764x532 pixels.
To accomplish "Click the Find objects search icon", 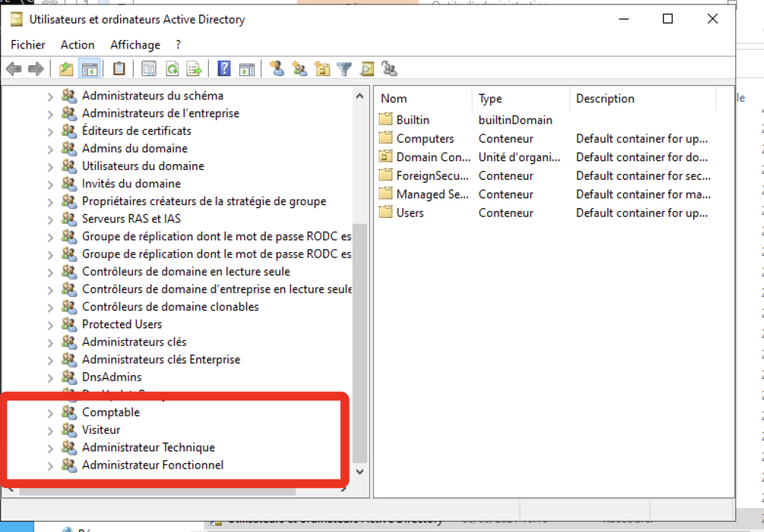I will (x=366, y=69).
